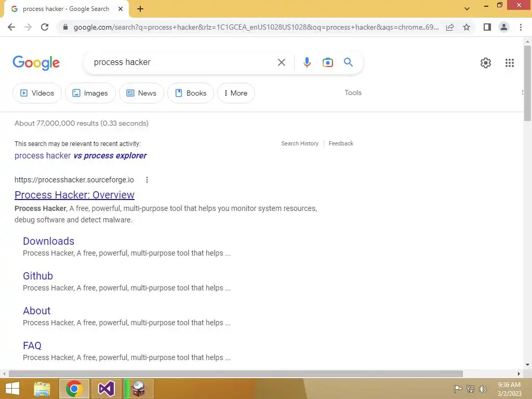This screenshot has width=532, height=399.
Task: Go to the Google homepage logo
Action: point(36,63)
